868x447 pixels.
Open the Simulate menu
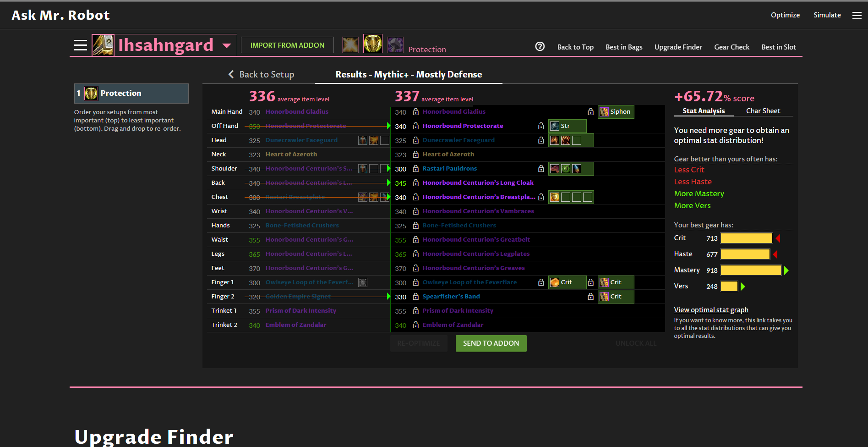[x=827, y=15]
